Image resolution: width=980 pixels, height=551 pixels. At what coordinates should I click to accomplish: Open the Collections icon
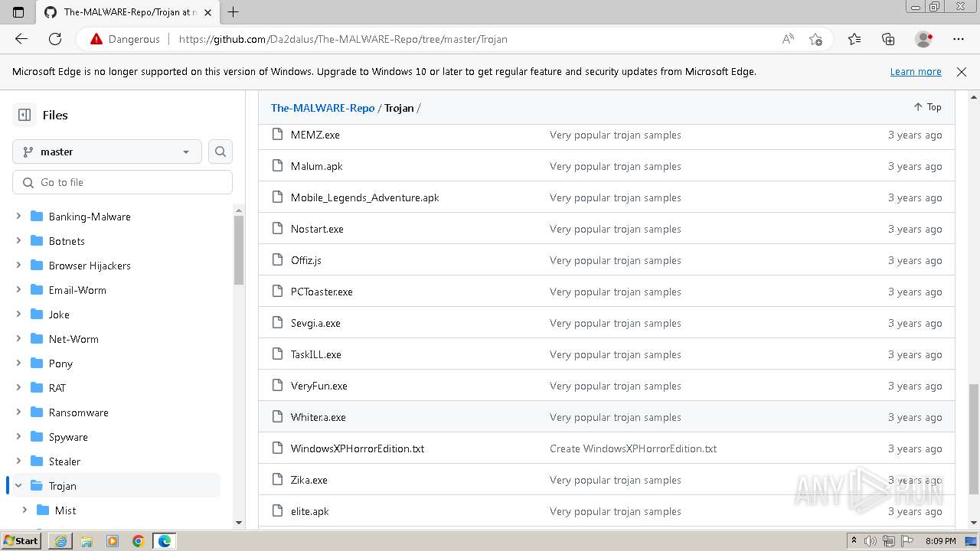point(888,39)
